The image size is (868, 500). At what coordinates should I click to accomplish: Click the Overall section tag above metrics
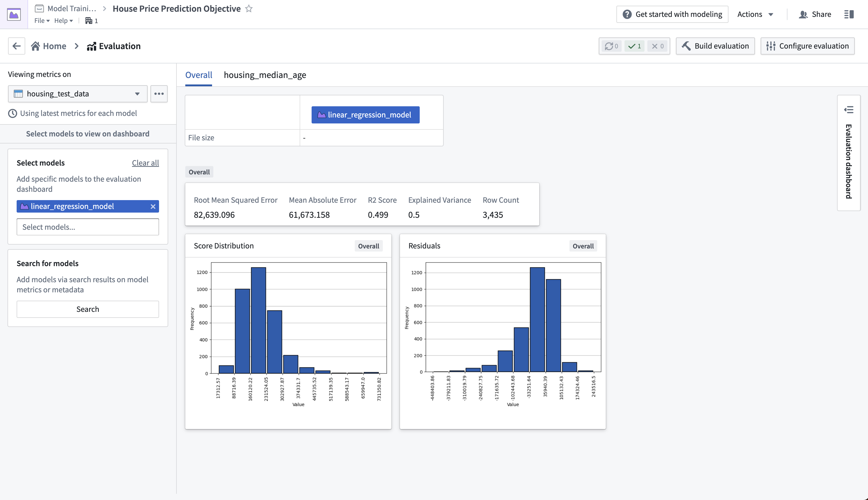tap(199, 172)
